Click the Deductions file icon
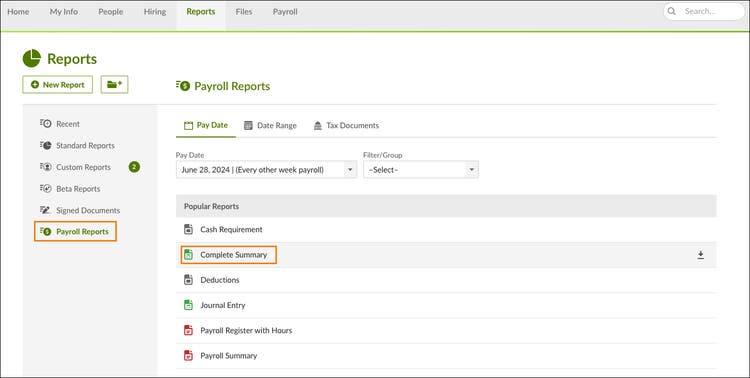 tap(188, 280)
